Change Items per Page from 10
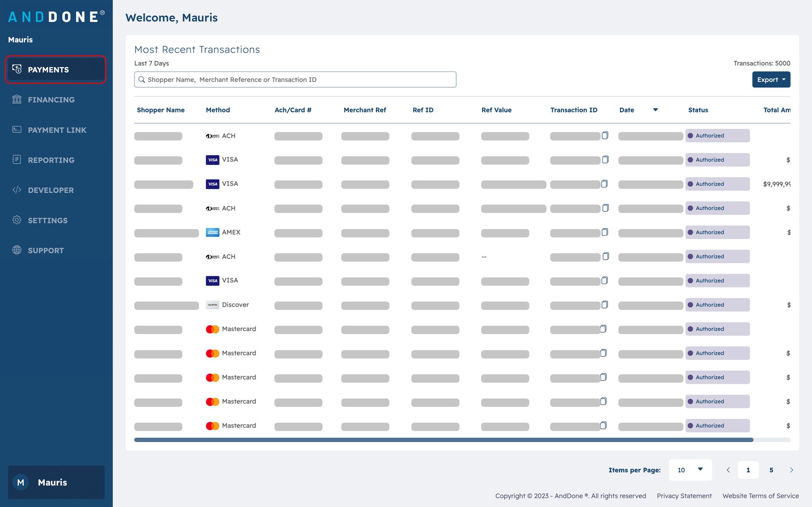Viewport: 812px width, 507px height. (690, 470)
